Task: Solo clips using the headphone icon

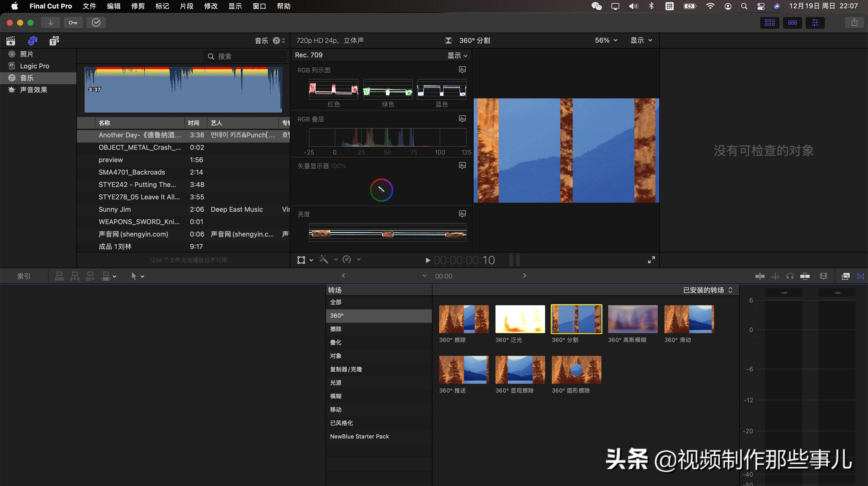Action: 790,276
